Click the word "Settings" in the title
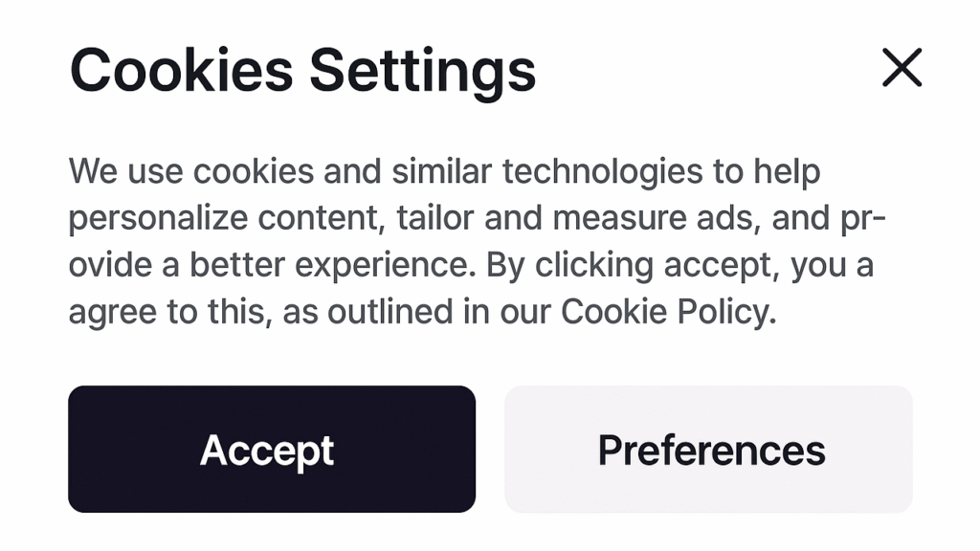 click(x=422, y=71)
